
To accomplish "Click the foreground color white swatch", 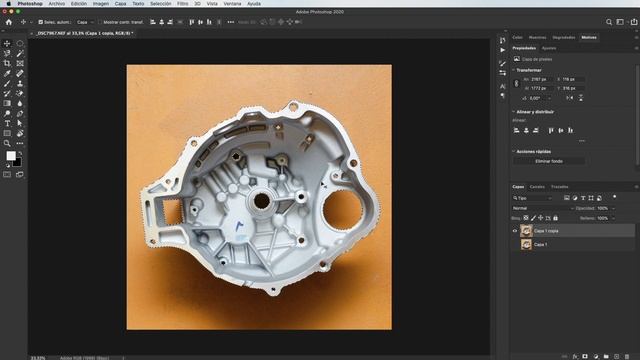I will pyautogui.click(x=11, y=156).
